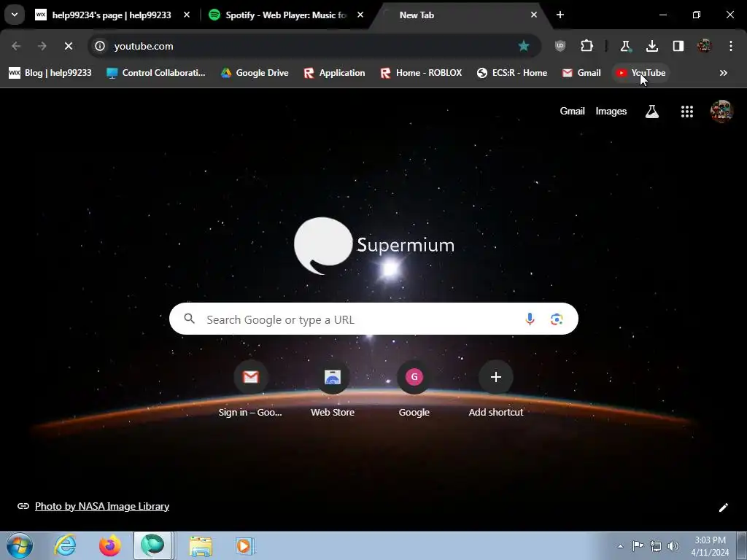Open the network tray icon
The image size is (747, 560).
pyautogui.click(x=656, y=546)
